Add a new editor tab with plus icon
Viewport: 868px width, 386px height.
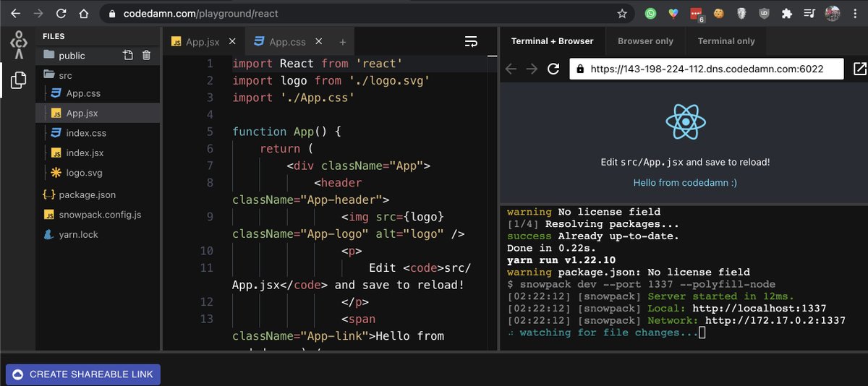pos(343,42)
